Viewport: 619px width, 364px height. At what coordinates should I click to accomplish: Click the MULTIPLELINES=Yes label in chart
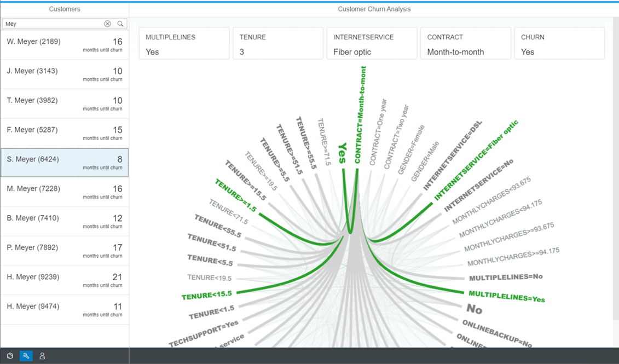(507, 297)
